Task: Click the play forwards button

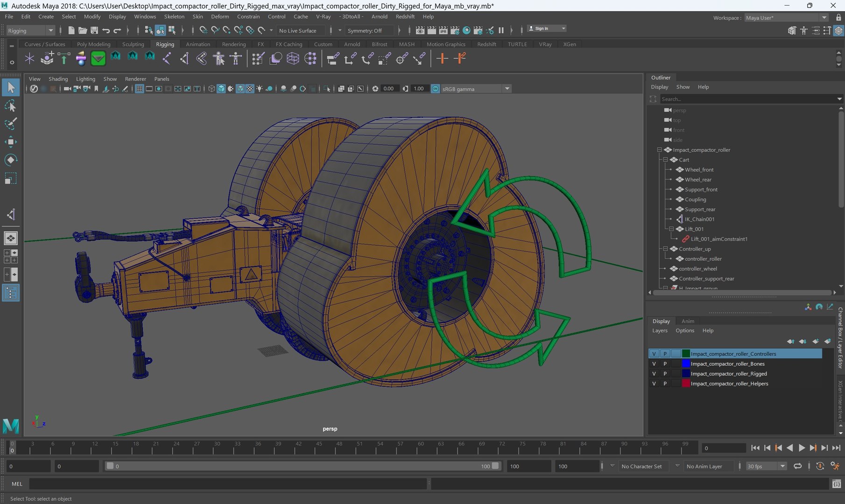Action: (802, 448)
